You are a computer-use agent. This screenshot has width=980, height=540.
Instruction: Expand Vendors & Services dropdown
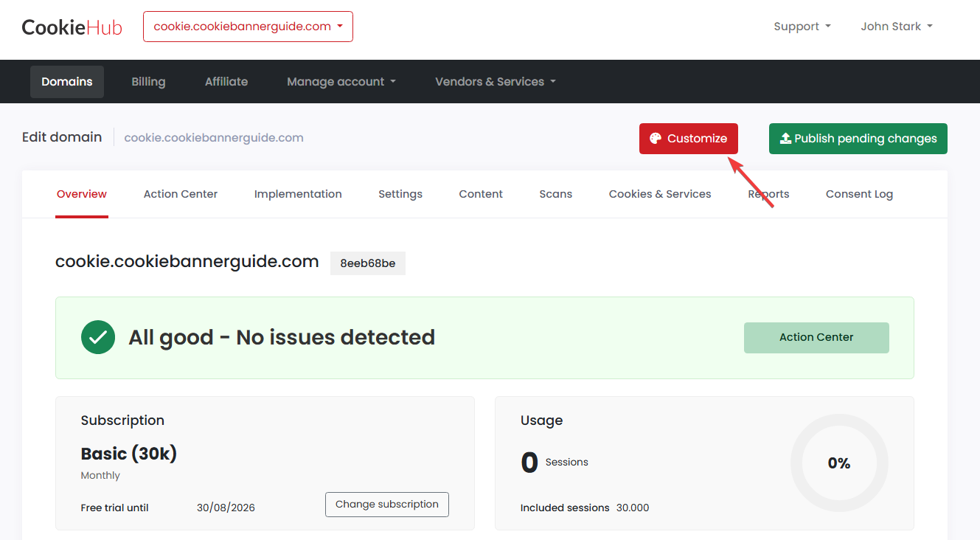496,82
